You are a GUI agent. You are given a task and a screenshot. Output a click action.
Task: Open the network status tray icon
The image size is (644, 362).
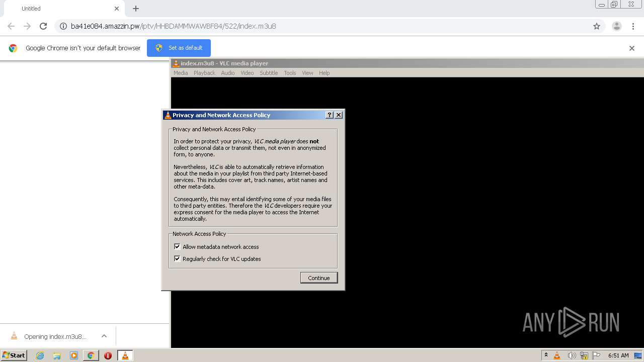(584, 355)
